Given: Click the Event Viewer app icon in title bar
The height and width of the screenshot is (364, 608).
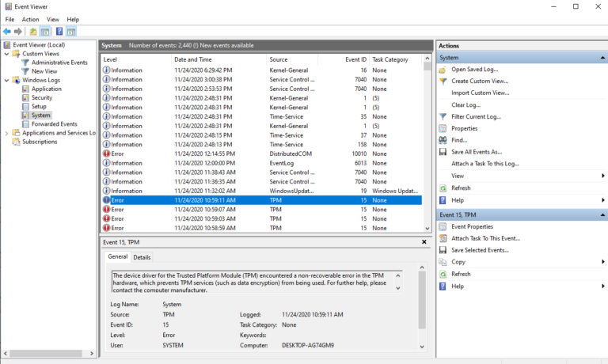Looking at the screenshot, I should tap(8, 6).
